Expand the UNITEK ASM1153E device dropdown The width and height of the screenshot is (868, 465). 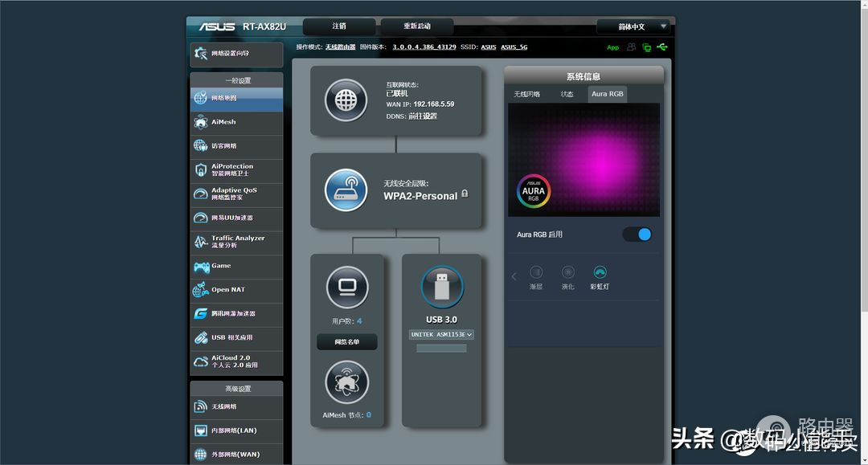[x=441, y=334]
